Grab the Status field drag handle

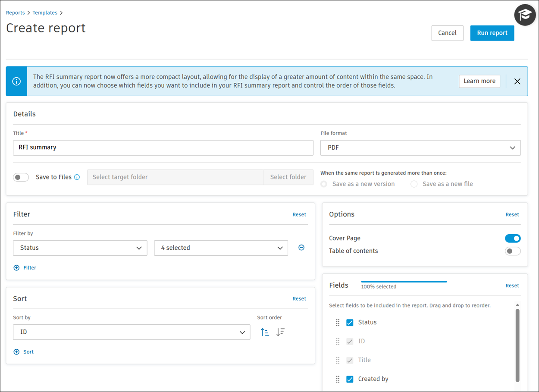click(x=338, y=323)
